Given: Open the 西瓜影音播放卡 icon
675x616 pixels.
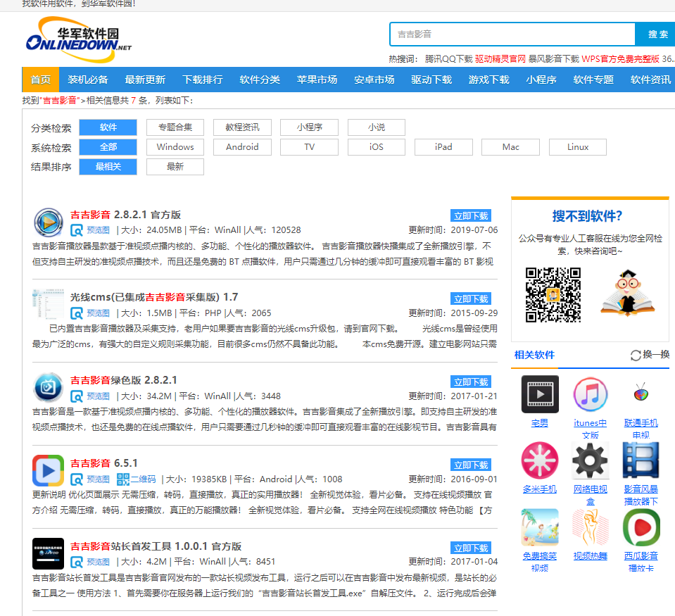Looking at the screenshot, I should 641,527.
